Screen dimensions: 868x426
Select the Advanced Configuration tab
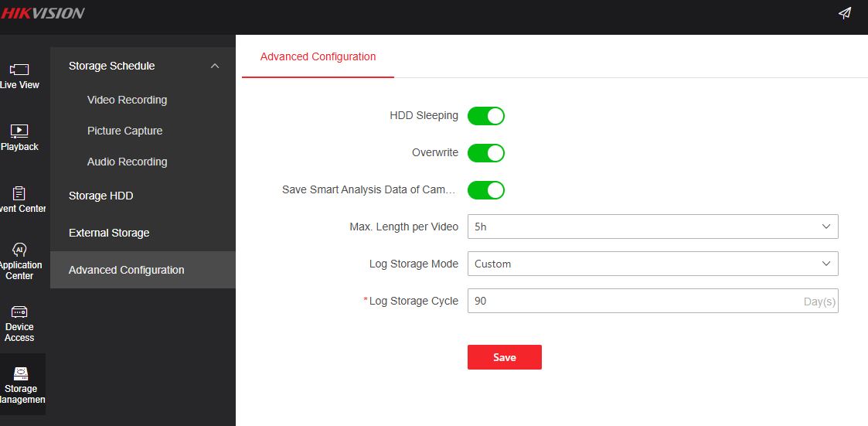click(318, 57)
